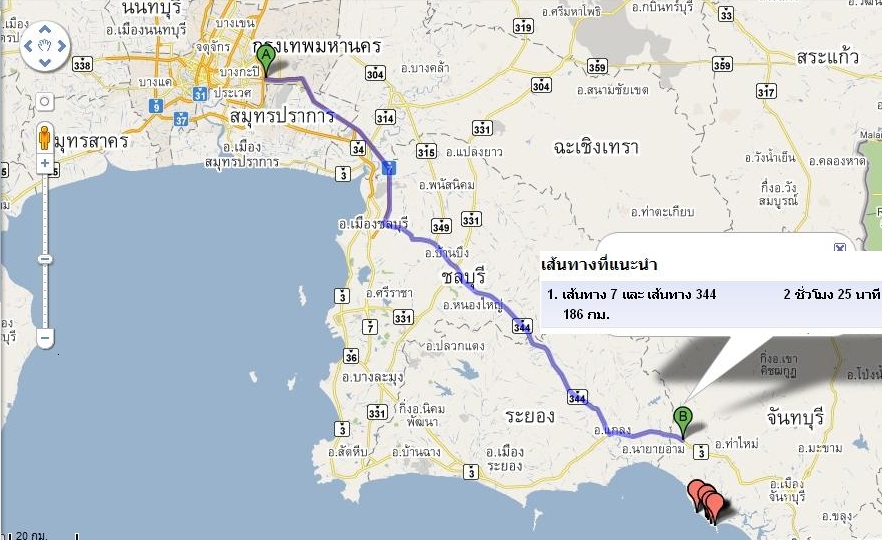The image size is (884, 540).
Task: Pan the map left with the arrow control
Action: (29, 46)
